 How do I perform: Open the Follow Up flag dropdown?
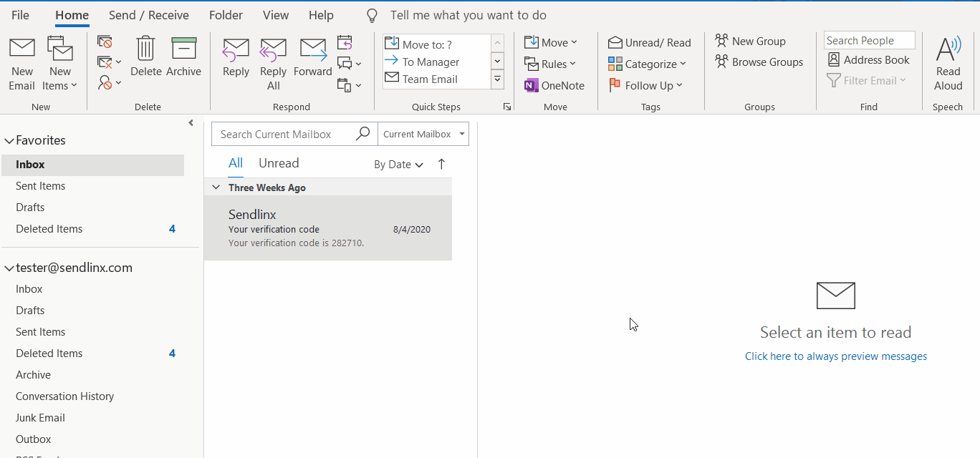[x=645, y=85]
